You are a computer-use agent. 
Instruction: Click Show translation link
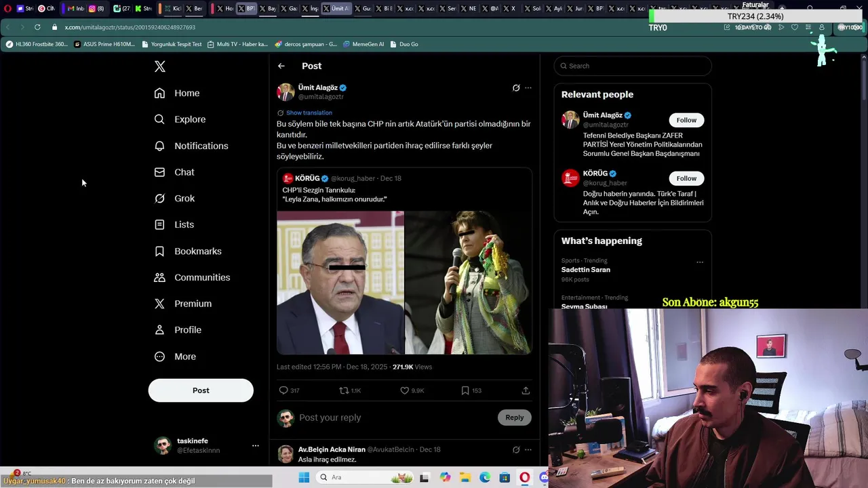pos(309,113)
